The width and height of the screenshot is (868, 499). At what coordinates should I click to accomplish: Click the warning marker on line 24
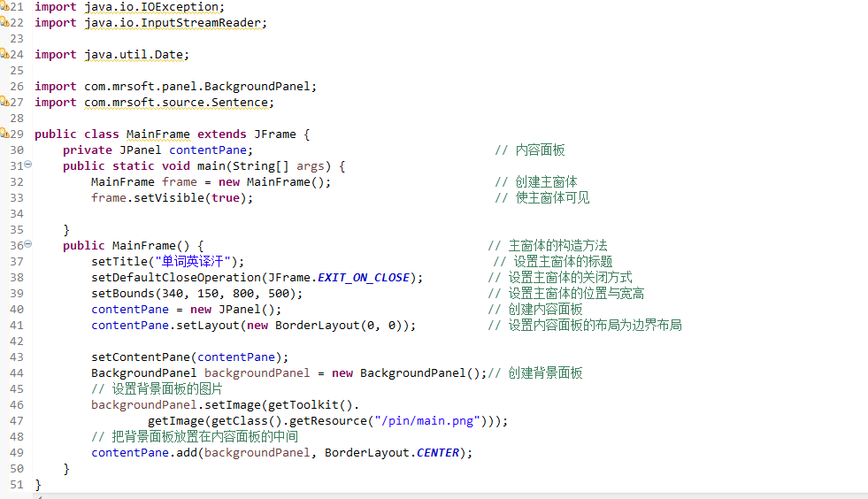coord(4,54)
